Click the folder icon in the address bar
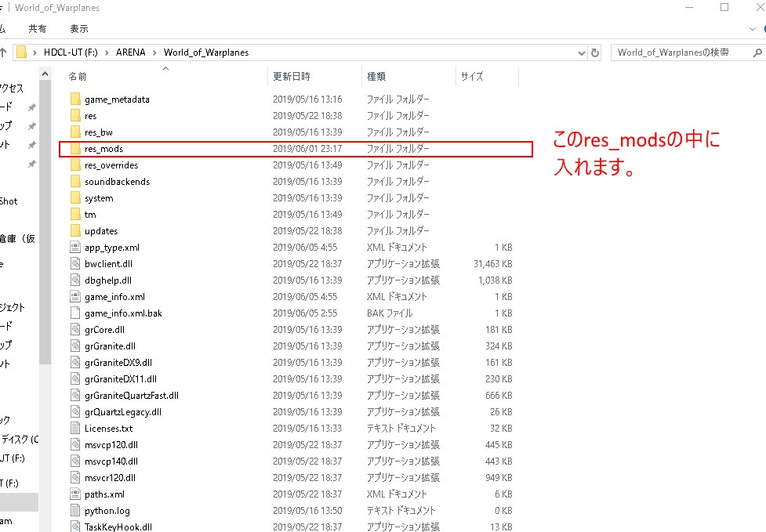 pos(21,52)
